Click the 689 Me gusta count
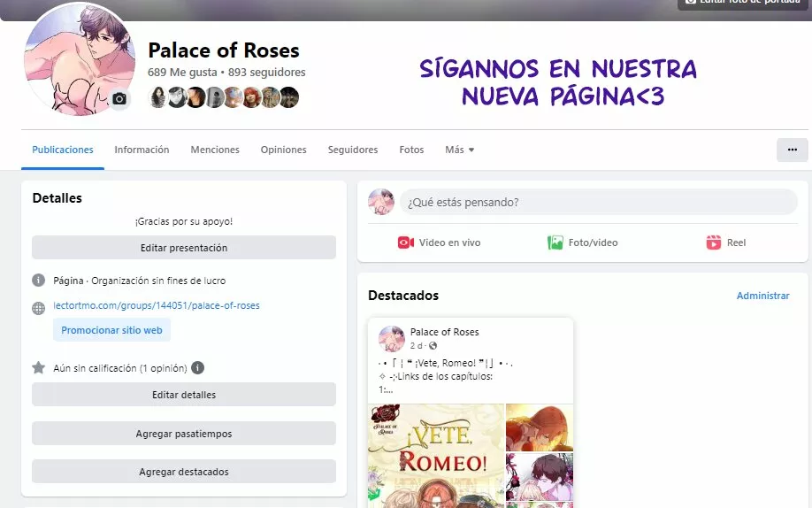812x508 pixels. (182, 72)
